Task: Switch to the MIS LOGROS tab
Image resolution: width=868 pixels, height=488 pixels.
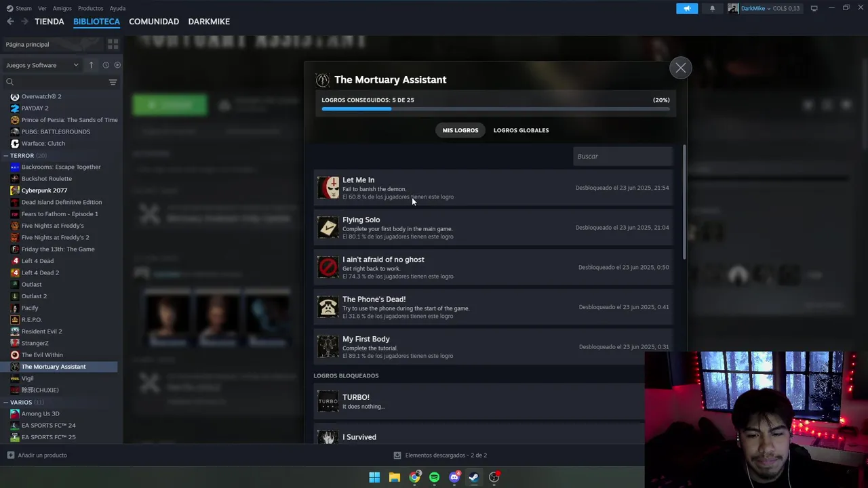Action: 460,130
